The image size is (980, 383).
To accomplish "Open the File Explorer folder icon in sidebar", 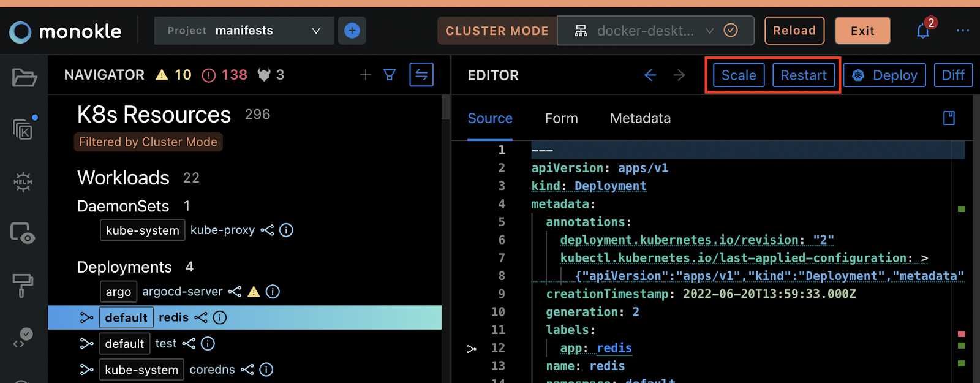I will coord(24,78).
